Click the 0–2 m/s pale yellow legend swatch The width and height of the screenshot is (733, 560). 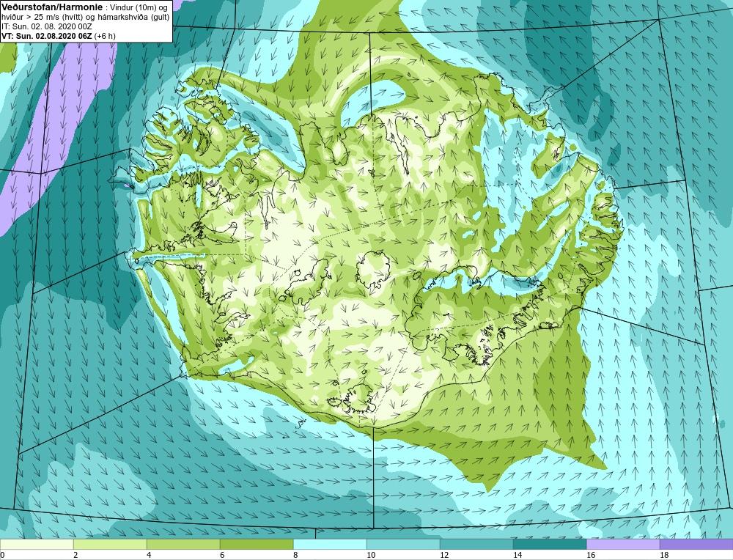coord(37,544)
